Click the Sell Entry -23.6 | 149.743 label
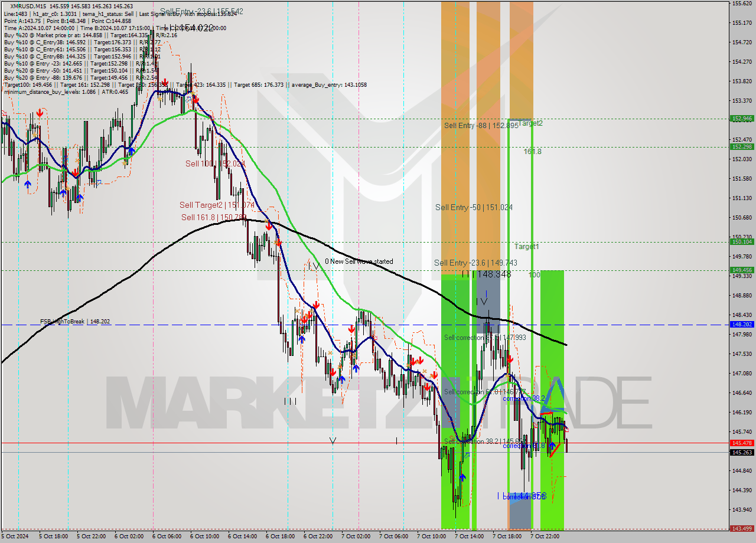The height and width of the screenshot is (543, 756). pyautogui.click(x=475, y=263)
